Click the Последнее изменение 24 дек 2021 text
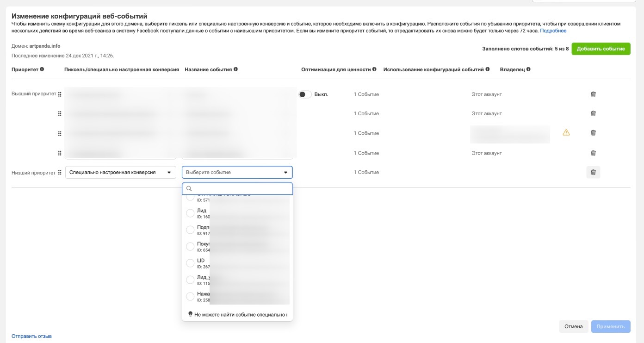The image size is (644, 343). click(63, 56)
